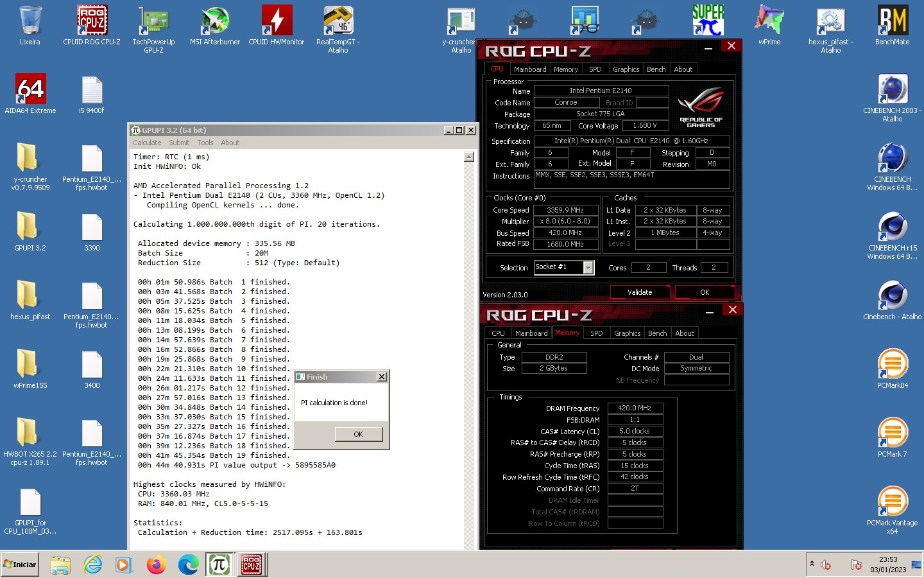Launch the CPUID HWMonitor desktop shortcut
Screen dimensions: 924x578
coord(277,26)
